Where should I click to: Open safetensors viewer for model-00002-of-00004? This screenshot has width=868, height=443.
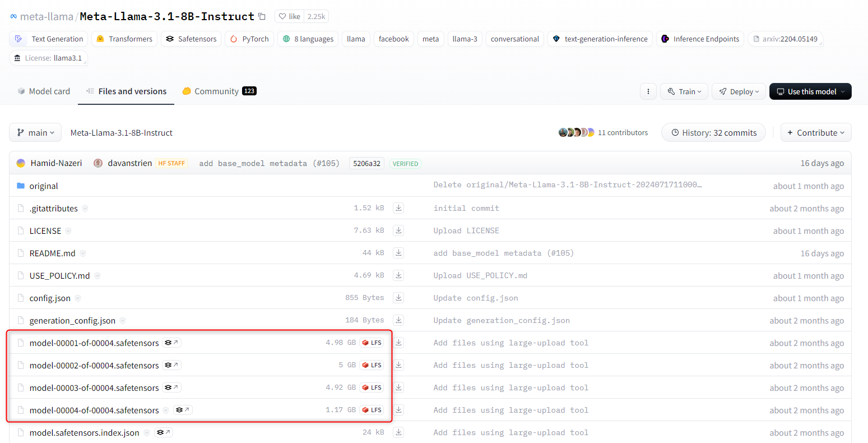[x=171, y=365]
